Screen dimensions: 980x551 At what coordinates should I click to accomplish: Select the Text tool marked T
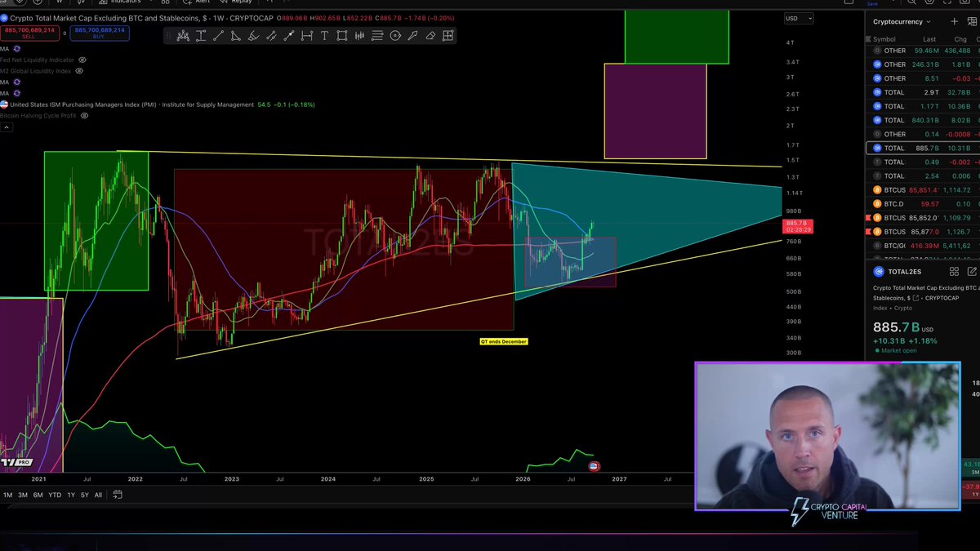click(324, 35)
